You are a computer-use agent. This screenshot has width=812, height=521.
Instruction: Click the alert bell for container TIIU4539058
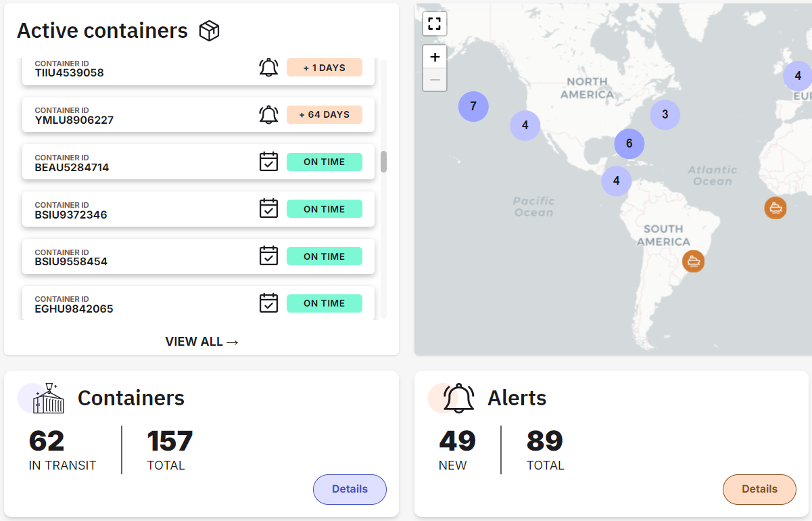point(268,68)
